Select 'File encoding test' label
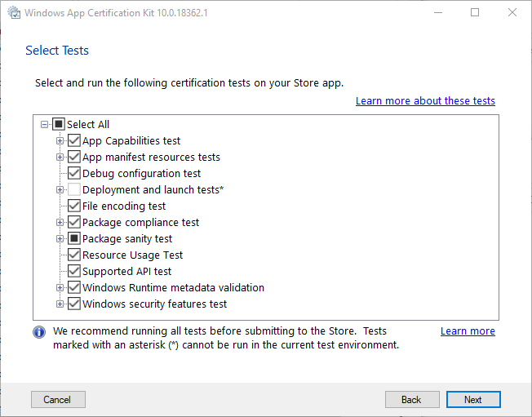The width and height of the screenshot is (532, 417). (124, 206)
